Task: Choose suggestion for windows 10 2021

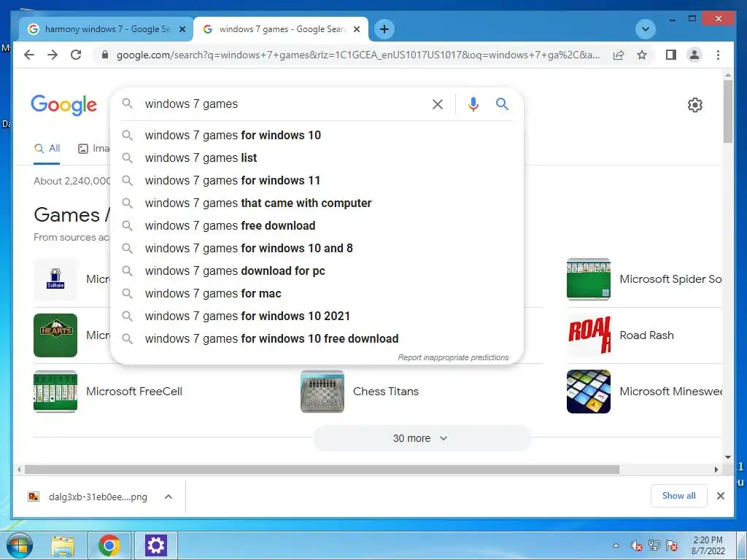Action: (317, 316)
